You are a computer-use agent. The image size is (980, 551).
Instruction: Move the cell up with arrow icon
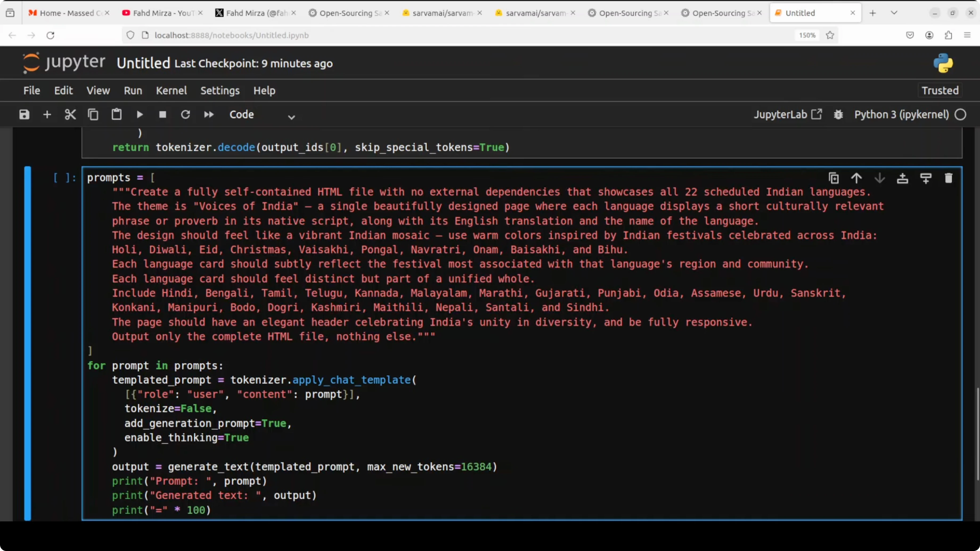[x=856, y=178]
